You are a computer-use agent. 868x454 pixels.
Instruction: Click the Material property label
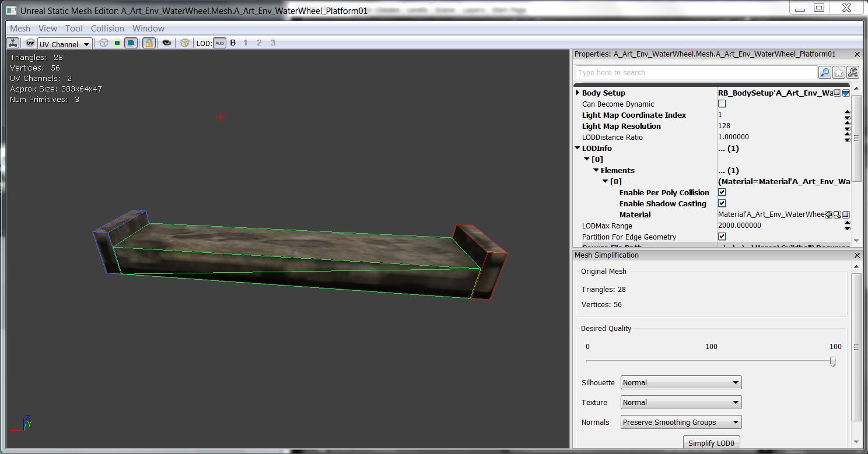[x=635, y=214]
